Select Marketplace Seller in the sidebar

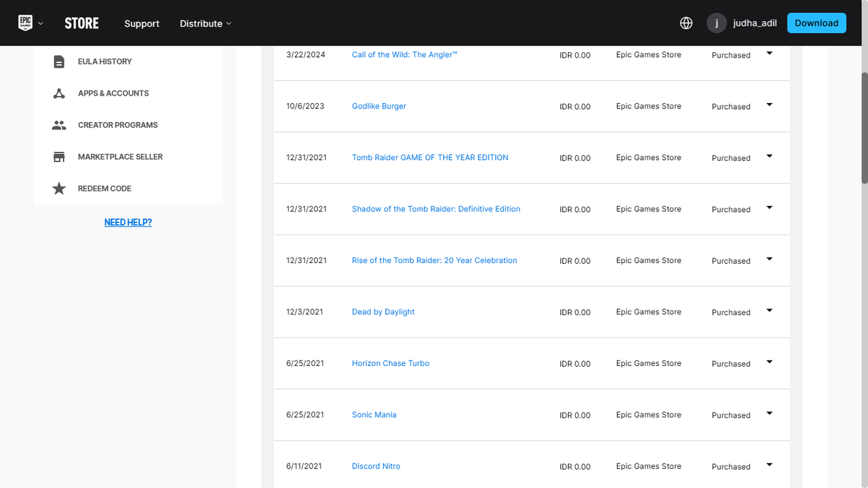click(121, 157)
